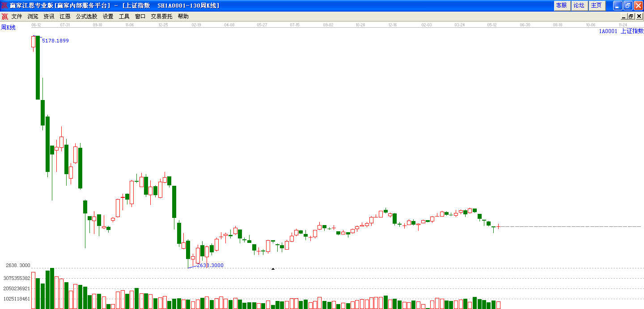Image resolution: width=644 pixels, height=309 pixels.
Task: Click the 10-28 date on the time axis
Action: pos(360,25)
